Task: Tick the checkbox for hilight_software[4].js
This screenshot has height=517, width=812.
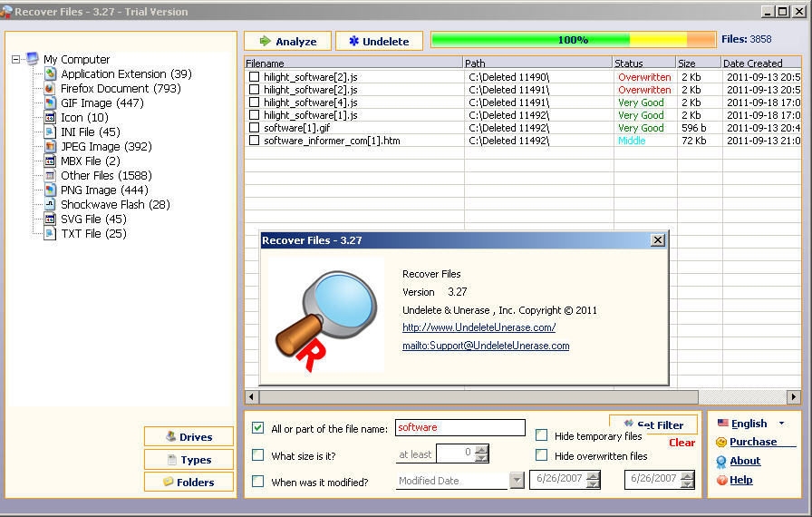Action: (255, 102)
